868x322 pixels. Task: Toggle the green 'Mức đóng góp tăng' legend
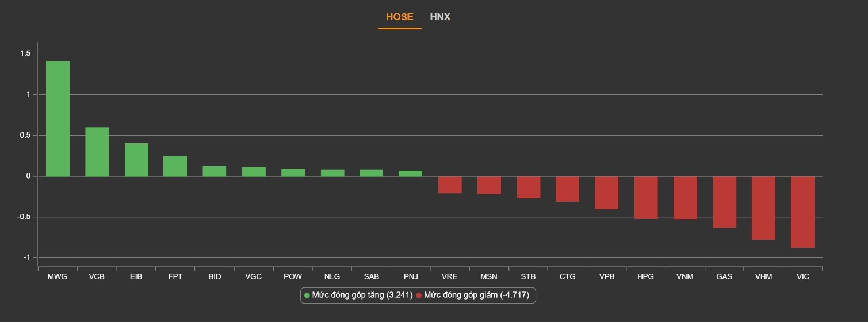pos(358,295)
